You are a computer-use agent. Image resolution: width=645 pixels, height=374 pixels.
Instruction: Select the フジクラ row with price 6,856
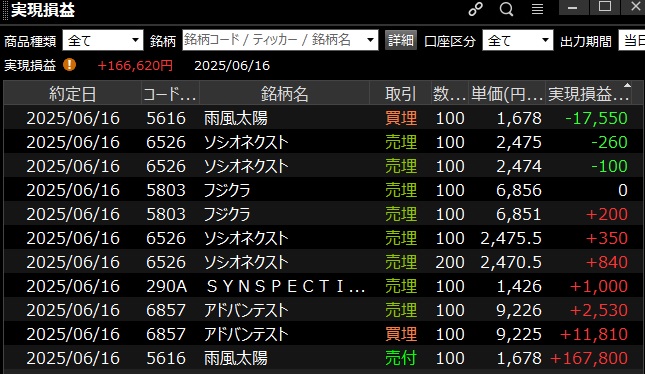point(323,190)
